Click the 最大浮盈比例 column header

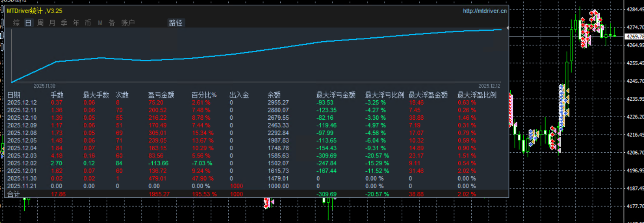pos(477,95)
